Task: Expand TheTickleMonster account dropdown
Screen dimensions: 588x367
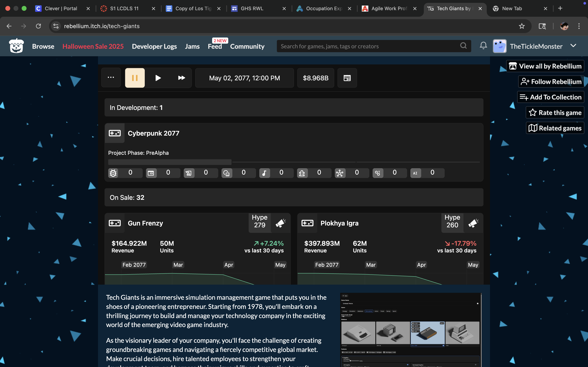Action: [573, 46]
